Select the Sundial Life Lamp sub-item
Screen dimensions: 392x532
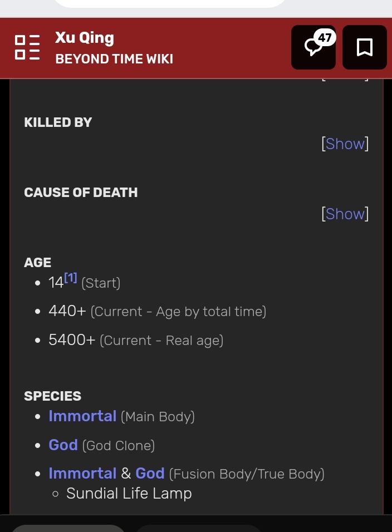pyautogui.click(x=129, y=493)
